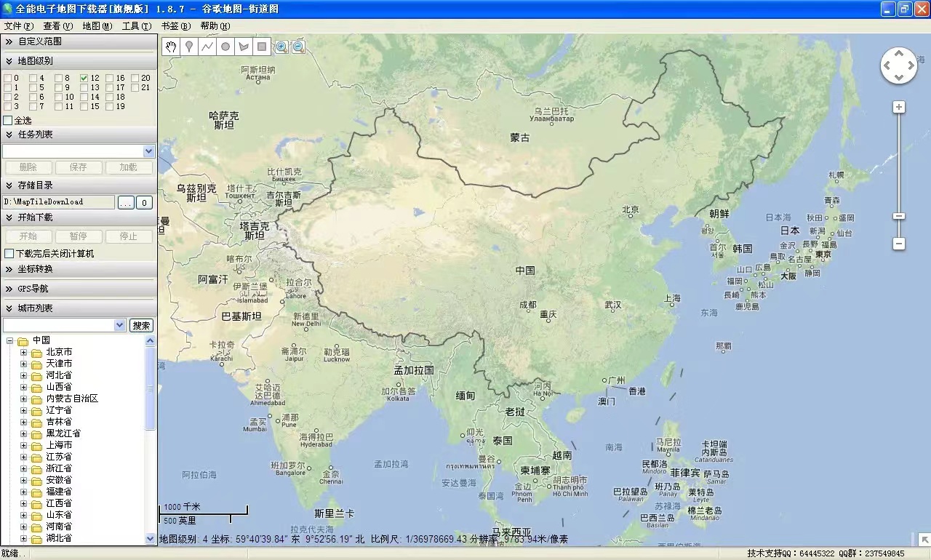Screen dimensions: 931x560
Task: Select the circle selection tool
Action: pyautogui.click(x=225, y=46)
